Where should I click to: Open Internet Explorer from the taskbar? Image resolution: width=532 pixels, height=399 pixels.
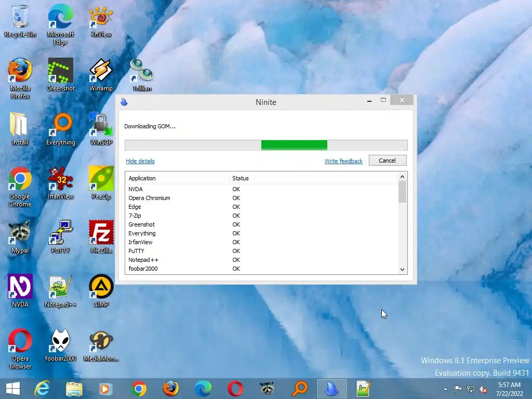pyautogui.click(x=42, y=389)
